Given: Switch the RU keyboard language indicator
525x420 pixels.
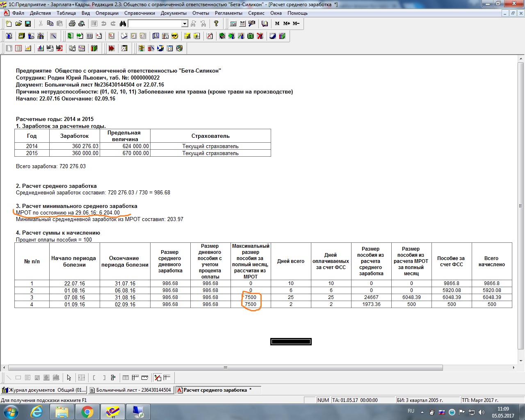Looking at the screenshot, I should (411, 411).
